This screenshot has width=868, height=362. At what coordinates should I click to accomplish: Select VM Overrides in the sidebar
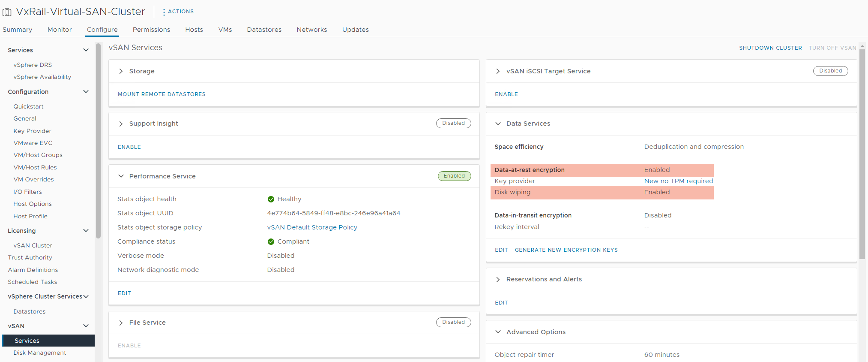[x=33, y=180]
